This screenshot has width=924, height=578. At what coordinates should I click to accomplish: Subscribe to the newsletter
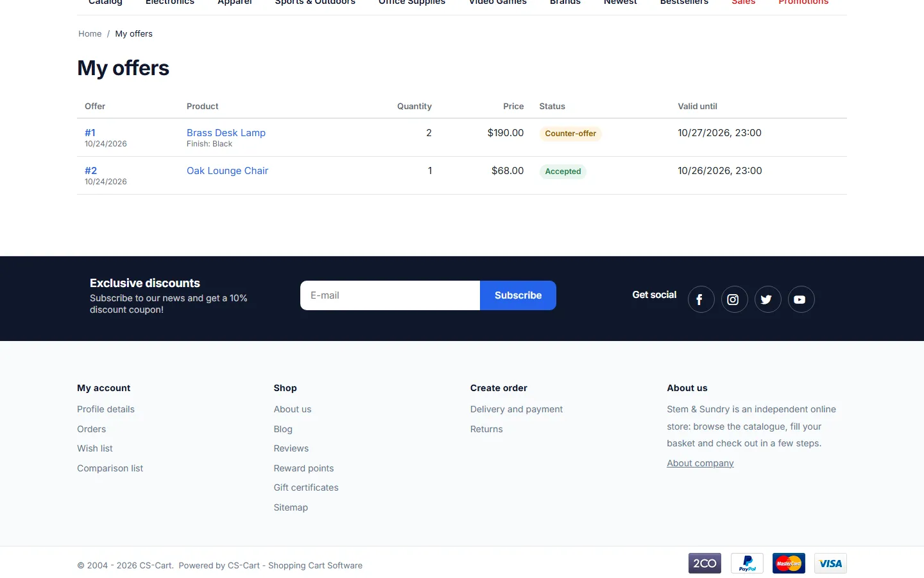pos(518,295)
